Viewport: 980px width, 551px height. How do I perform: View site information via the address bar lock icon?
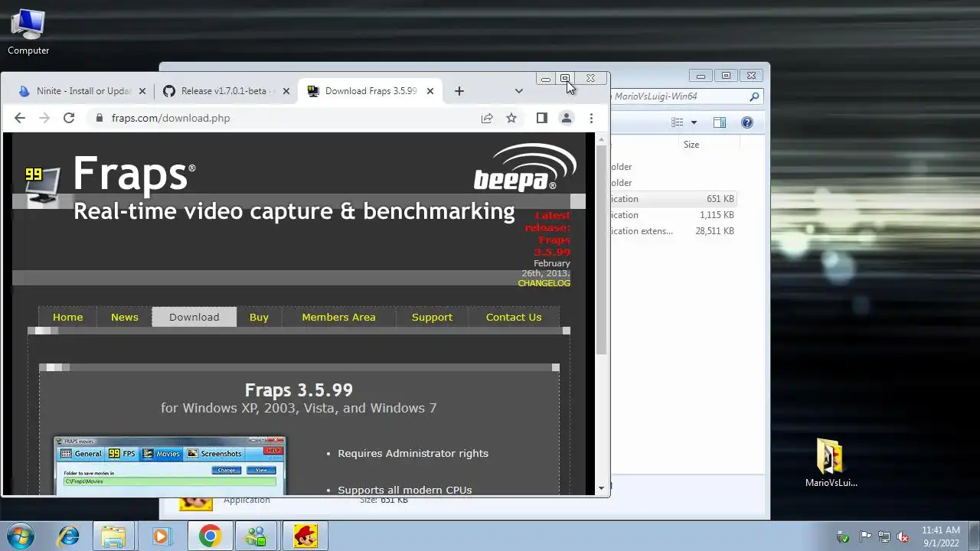coord(99,118)
